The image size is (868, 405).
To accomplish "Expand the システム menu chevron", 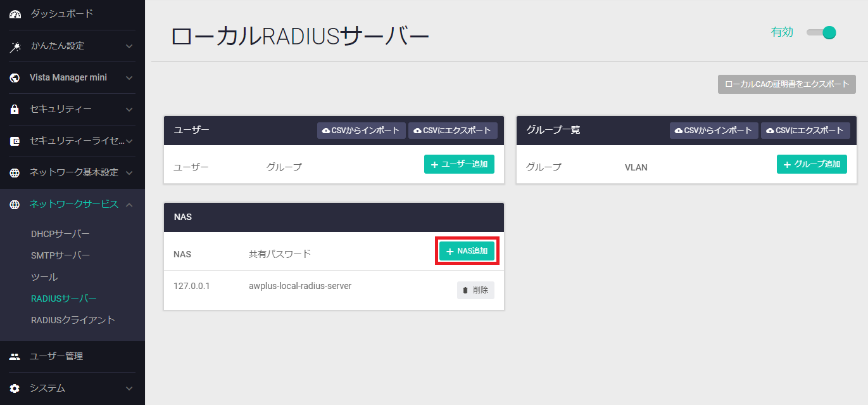I will 129,389.
